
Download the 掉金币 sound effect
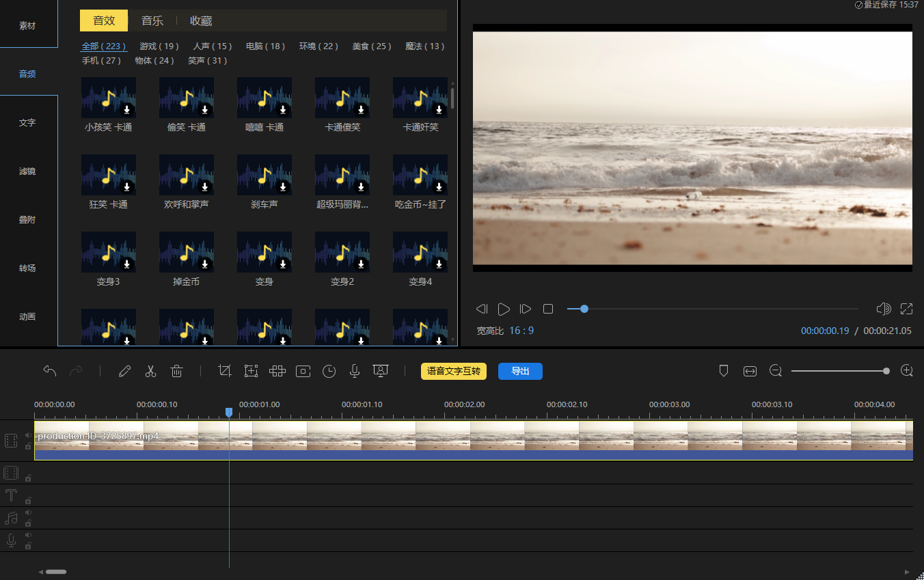tap(205, 264)
